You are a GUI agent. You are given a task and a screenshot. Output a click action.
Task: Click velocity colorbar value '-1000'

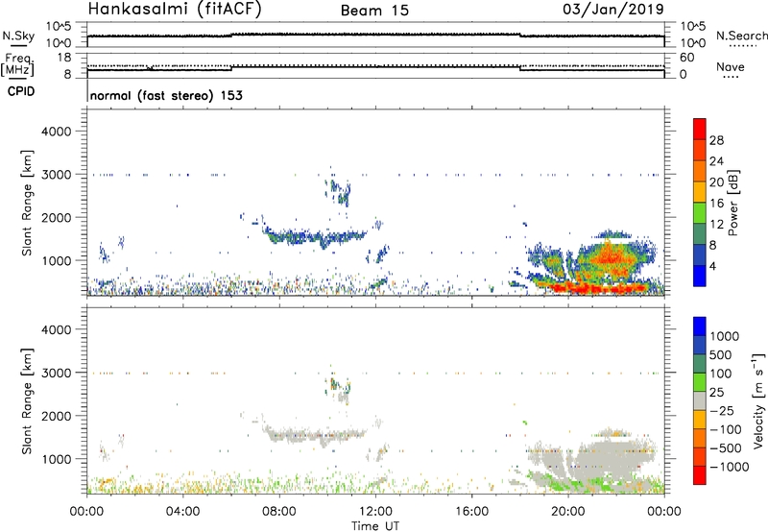(x=730, y=467)
